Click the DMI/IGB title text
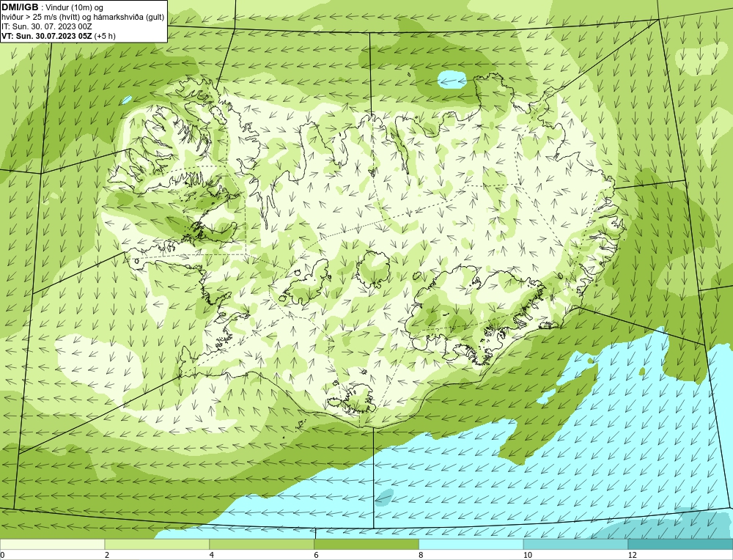733x560 pixels. (x=20, y=7)
